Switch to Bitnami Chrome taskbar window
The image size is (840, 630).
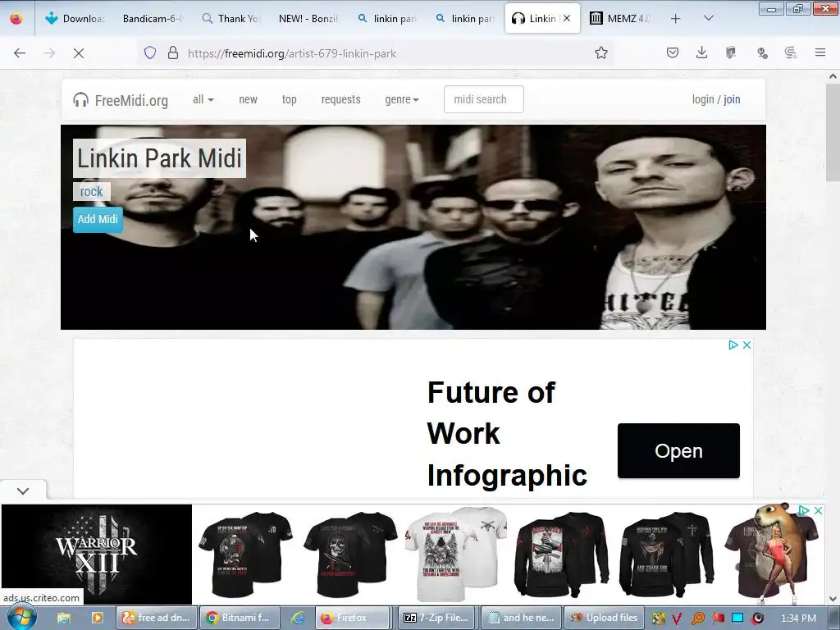click(241, 618)
